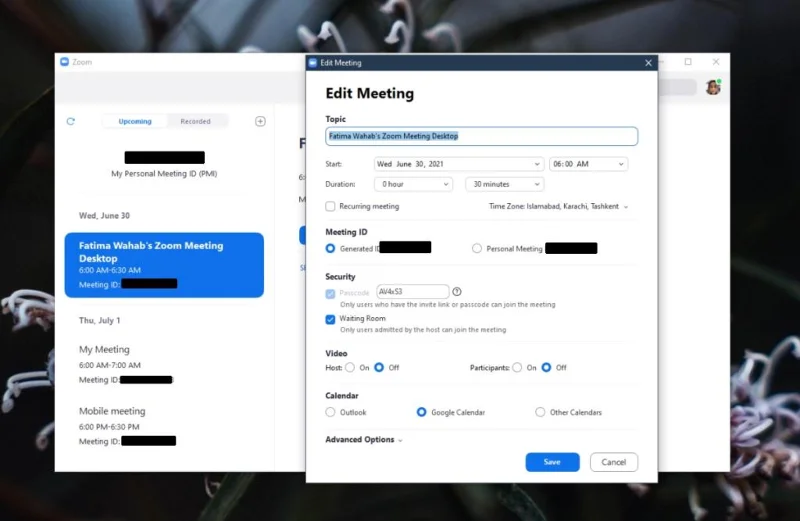Screen dimensions: 800x521
Task: Switch to the Upcoming tab
Action: click(x=135, y=121)
